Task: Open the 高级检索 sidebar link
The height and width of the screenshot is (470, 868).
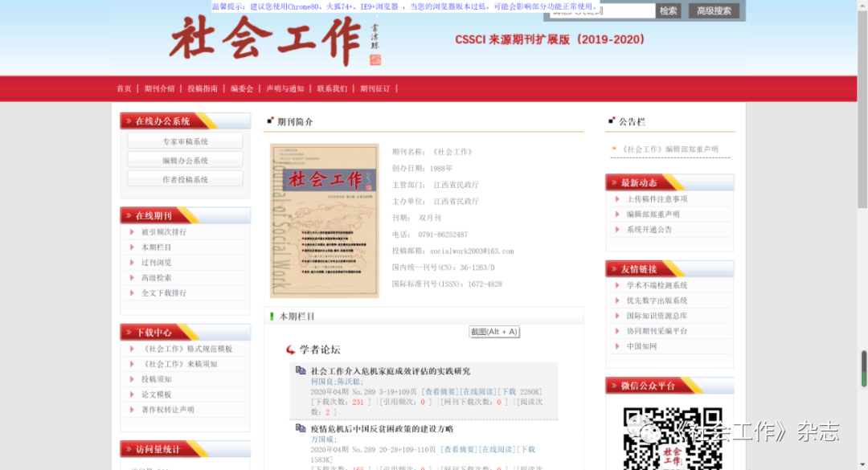Action: 156,278
